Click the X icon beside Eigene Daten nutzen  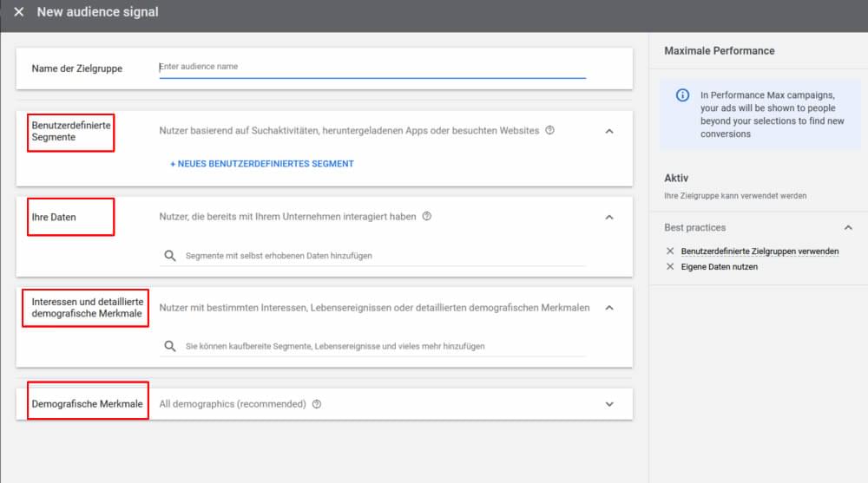(x=670, y=267)
